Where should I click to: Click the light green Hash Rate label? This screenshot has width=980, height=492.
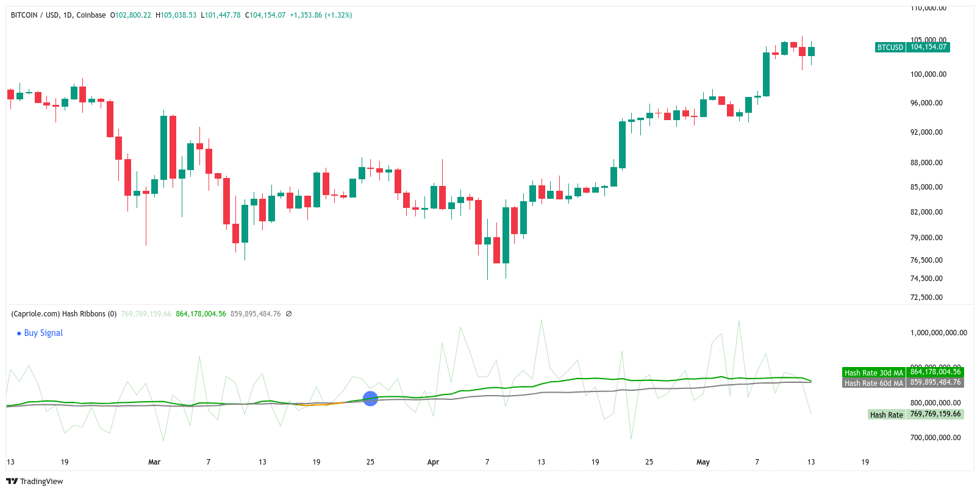coord(886,415)
